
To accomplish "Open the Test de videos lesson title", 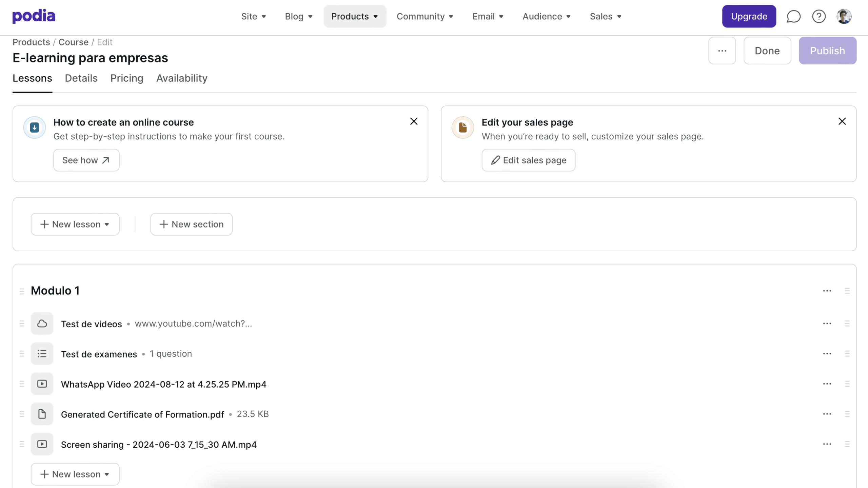I will pyautogui.click(x=92, y=324).
